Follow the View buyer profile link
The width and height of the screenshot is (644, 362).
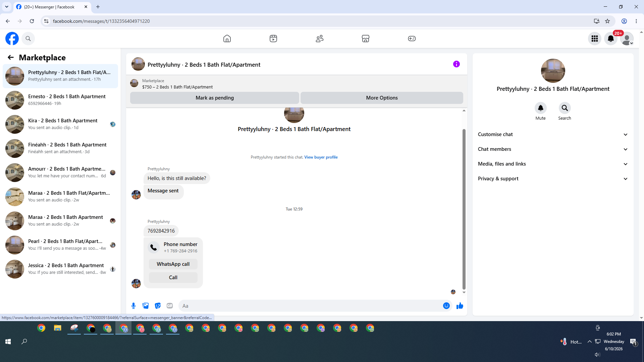[x=321, y=157]
